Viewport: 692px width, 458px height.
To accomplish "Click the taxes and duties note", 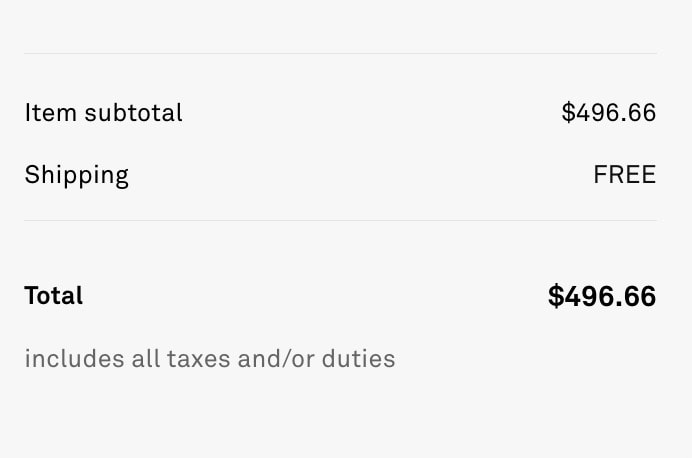I will coord(210,358).
